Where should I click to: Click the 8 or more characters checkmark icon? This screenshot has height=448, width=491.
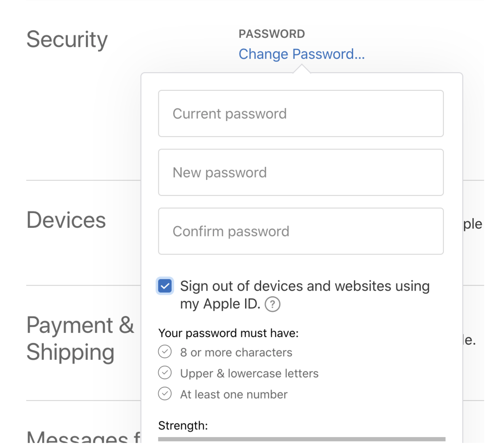[165, 352]
